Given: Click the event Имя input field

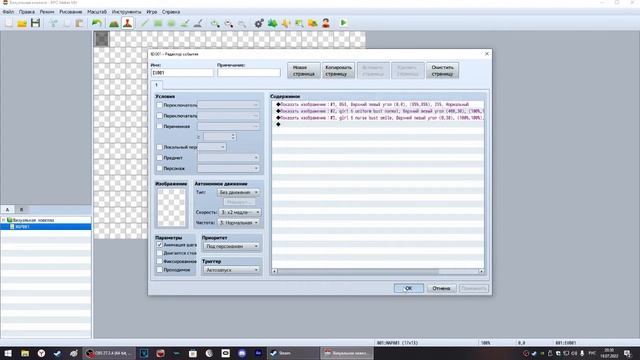Looking at the screenshot, I should (182, 73).
